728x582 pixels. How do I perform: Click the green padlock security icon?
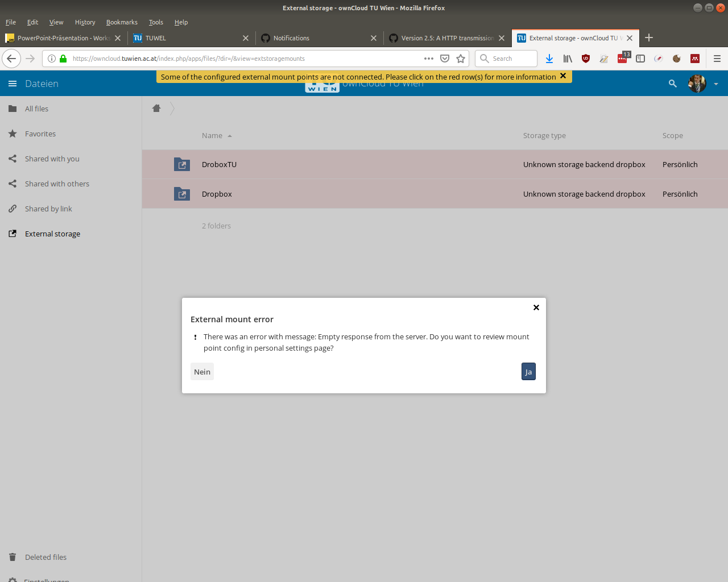63,59
